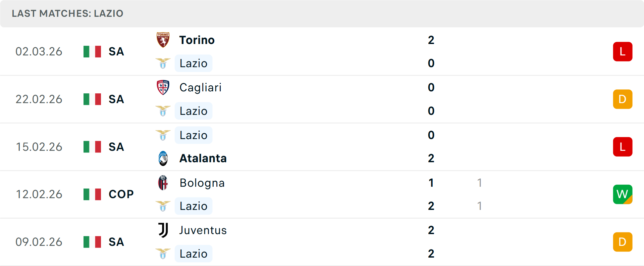Open the Torino team name link

pos(197,40)
